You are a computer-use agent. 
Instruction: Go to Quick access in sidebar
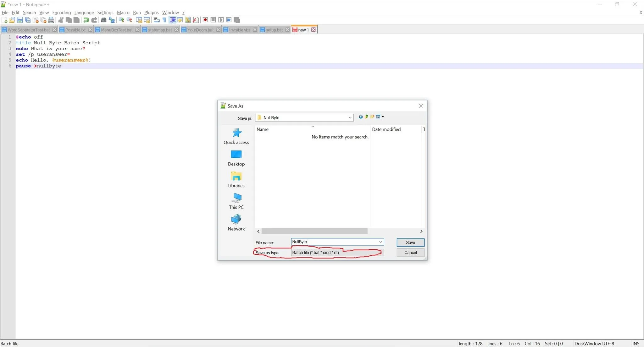pyautogui.click(x=236, y=136)
